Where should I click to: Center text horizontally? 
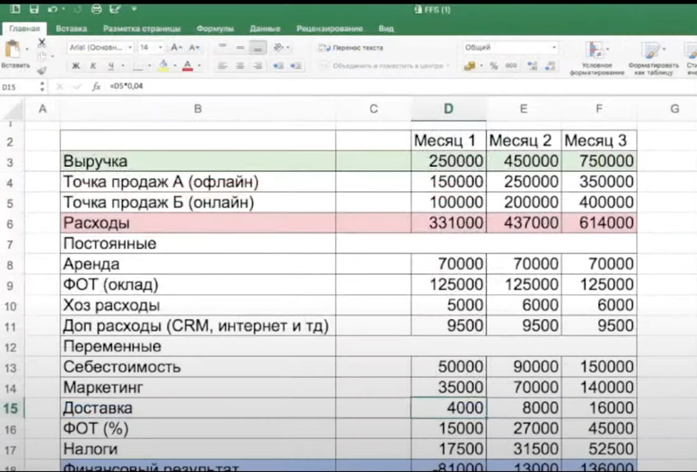point(240,66)
